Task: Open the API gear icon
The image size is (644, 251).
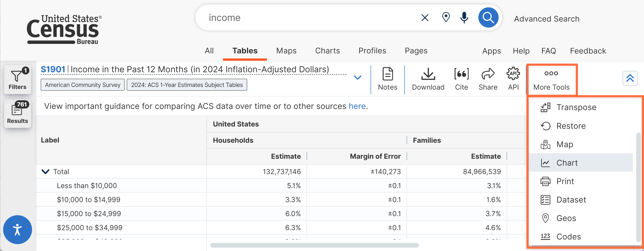Action: [513, 79]
